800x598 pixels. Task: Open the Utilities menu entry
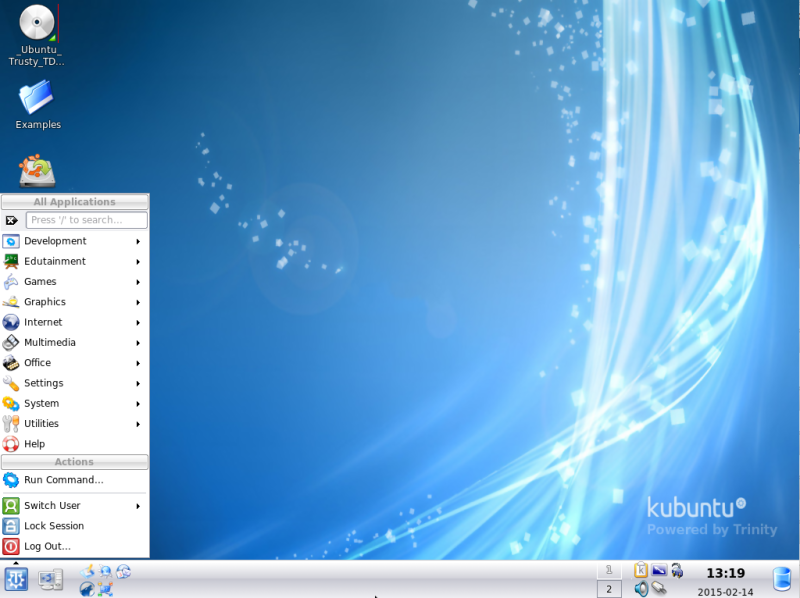tap(74, 424)
